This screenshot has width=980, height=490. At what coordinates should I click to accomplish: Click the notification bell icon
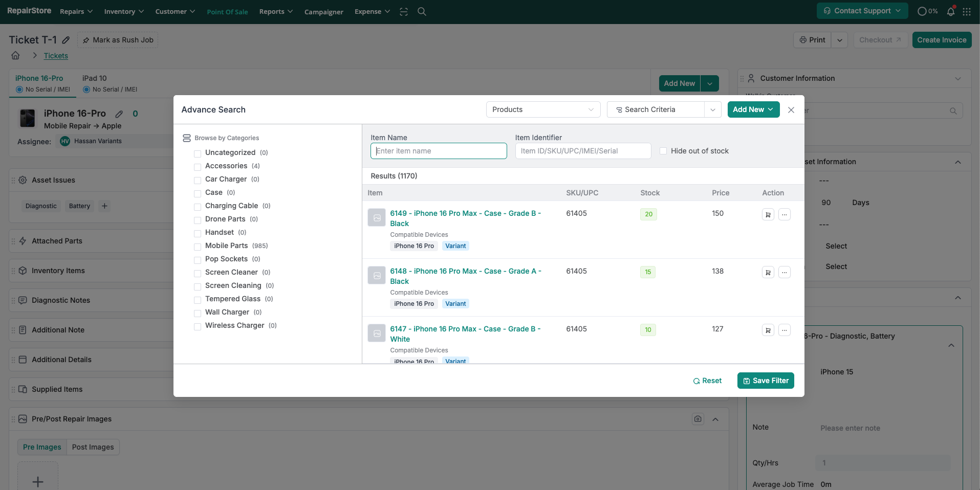[x=950, y=11]
